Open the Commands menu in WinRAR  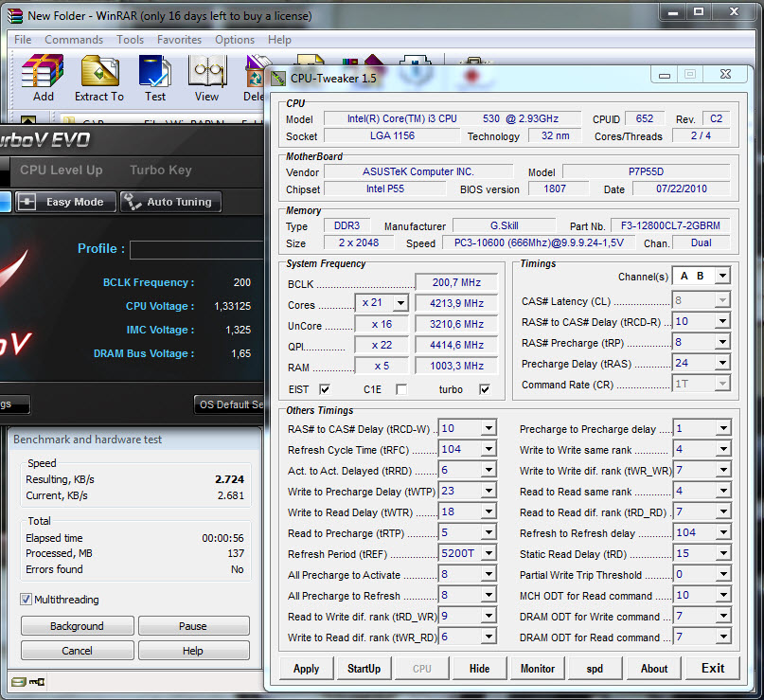click(x=74, y=40)
